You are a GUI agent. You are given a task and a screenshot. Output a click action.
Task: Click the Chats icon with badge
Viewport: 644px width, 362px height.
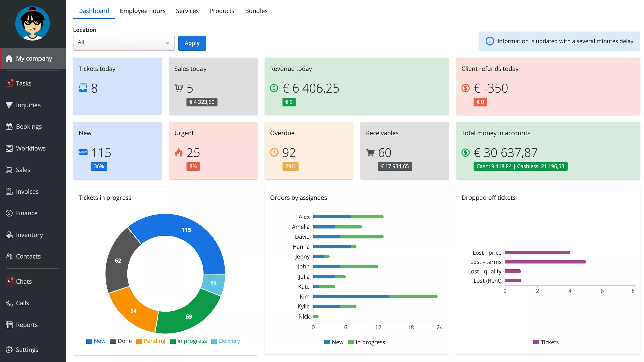9,281
